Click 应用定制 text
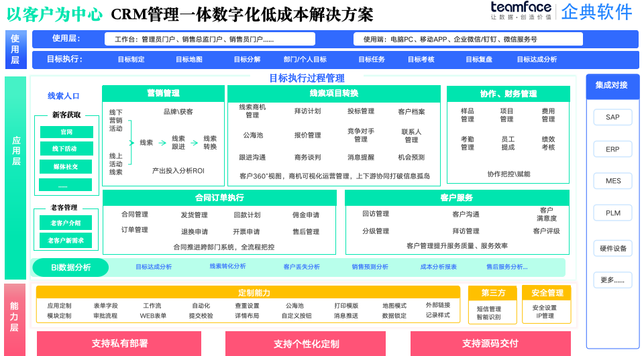 [59, 306]
